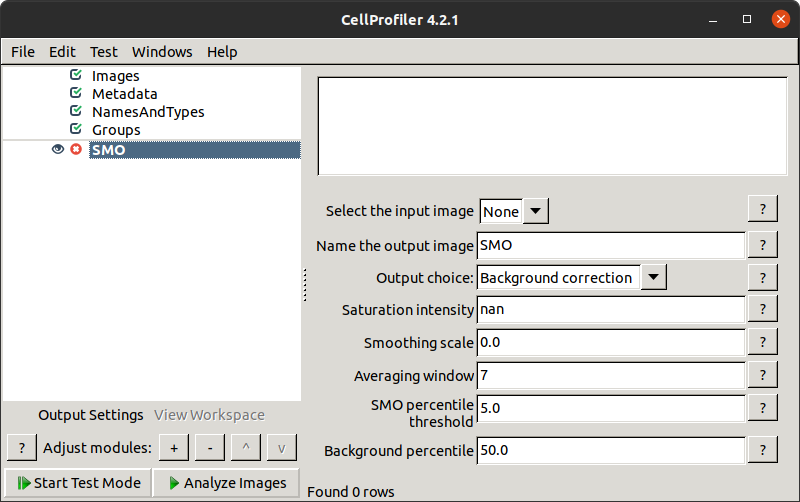Open the Windows menu
Viewport: 800px width, 502px height.
pyautogui.click(x=162, y=52)
